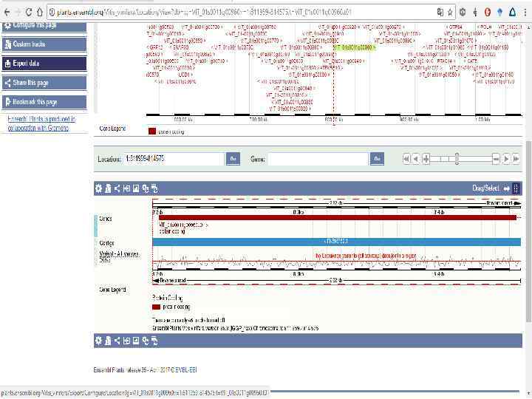Open configuration gear in lower image toolbar
532x399 pixels.
[x=98, y=341]
